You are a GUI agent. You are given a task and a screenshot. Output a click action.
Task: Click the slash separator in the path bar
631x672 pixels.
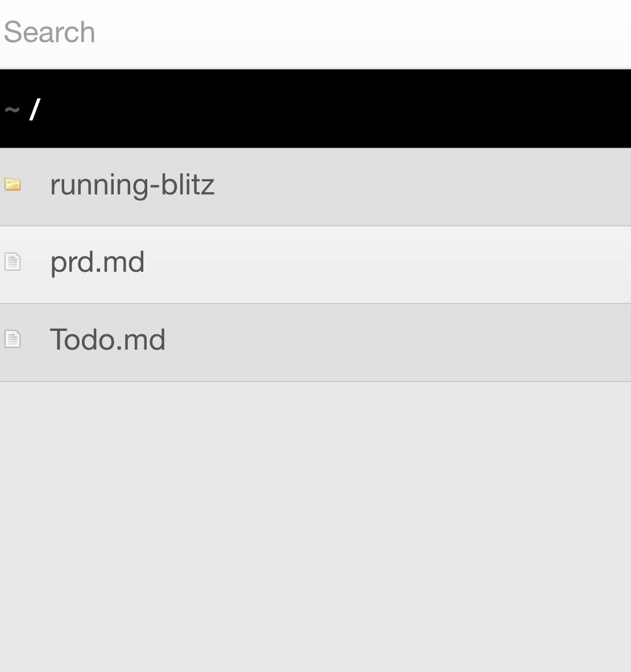[35, 109]
